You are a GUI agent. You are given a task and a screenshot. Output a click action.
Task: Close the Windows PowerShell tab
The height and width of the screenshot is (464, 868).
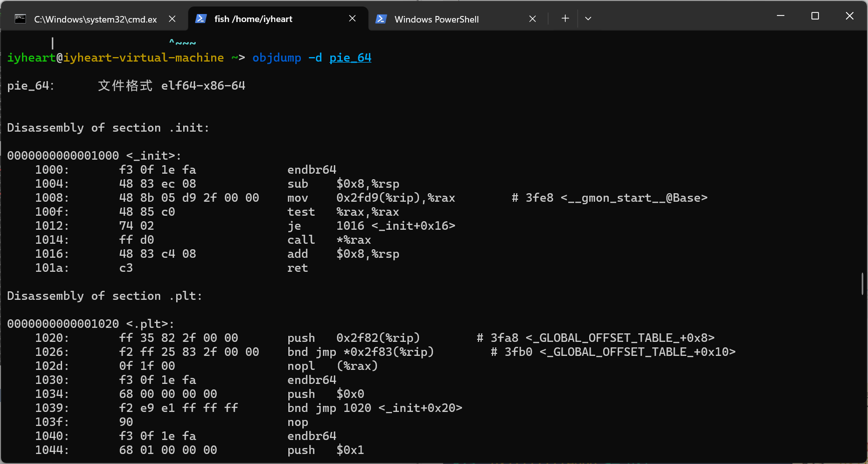click(533, 19)
